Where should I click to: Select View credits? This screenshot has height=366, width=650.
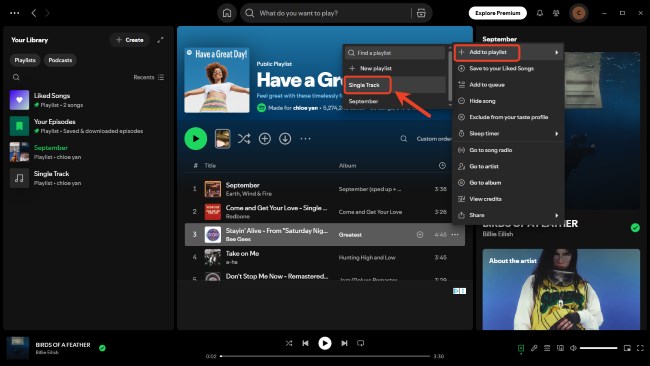pos(508,199)
